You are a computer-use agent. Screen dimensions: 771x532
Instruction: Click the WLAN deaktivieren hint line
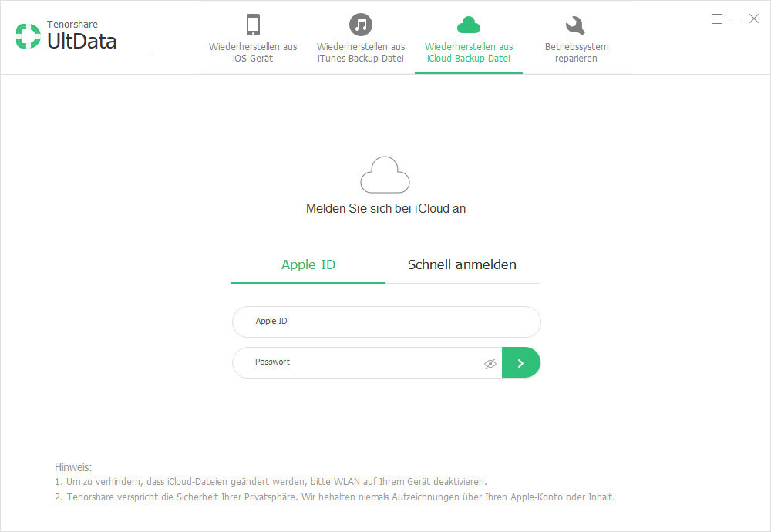(271, 481)
